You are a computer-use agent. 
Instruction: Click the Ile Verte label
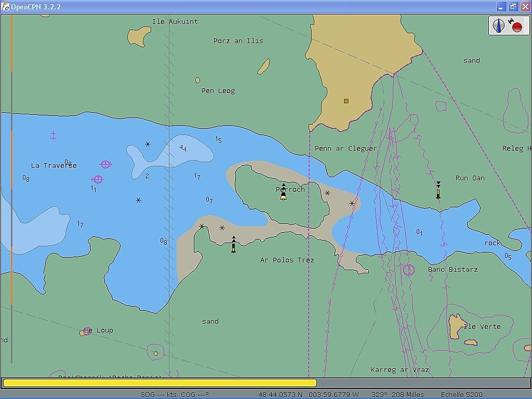482,326
